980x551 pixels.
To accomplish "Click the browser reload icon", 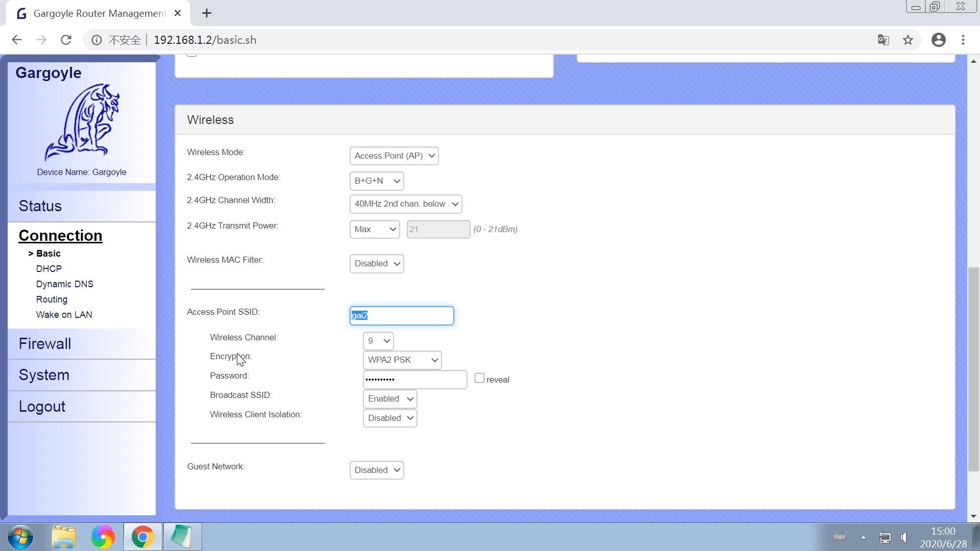I will (66, 40).
